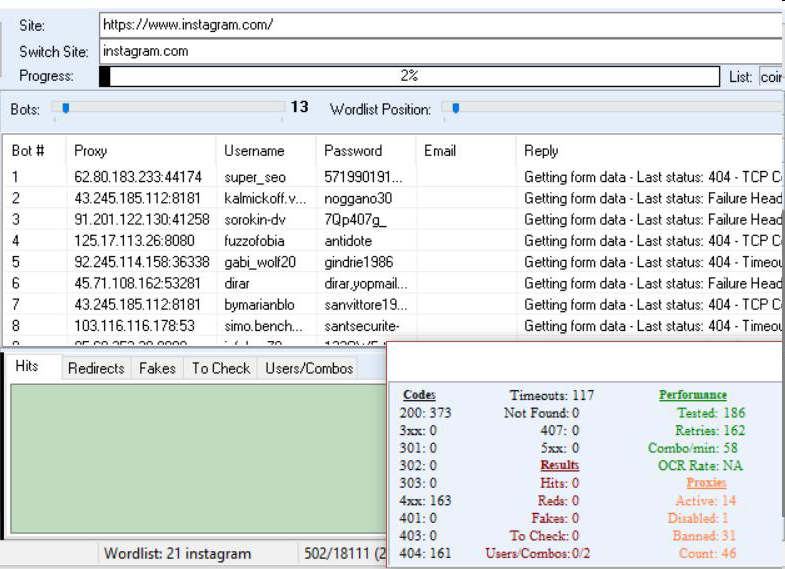
Task: Click password antidote cell
Action: [348, 241]
